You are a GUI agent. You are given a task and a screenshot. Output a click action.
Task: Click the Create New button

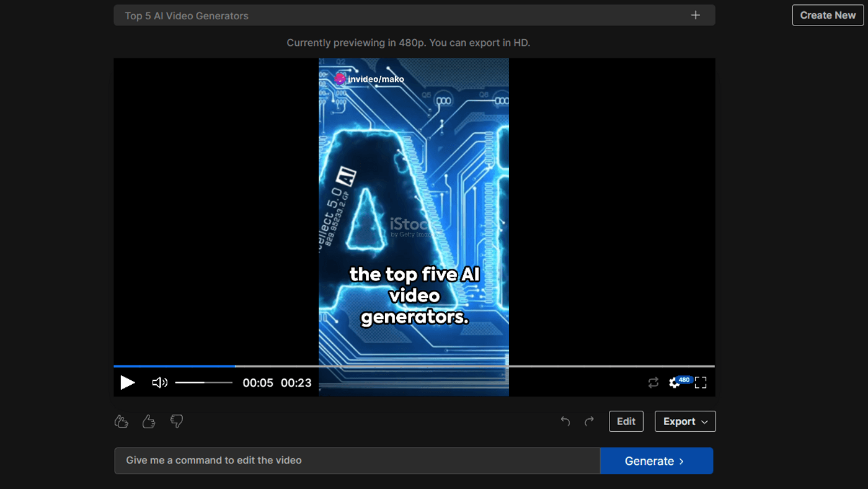point(827,15)
